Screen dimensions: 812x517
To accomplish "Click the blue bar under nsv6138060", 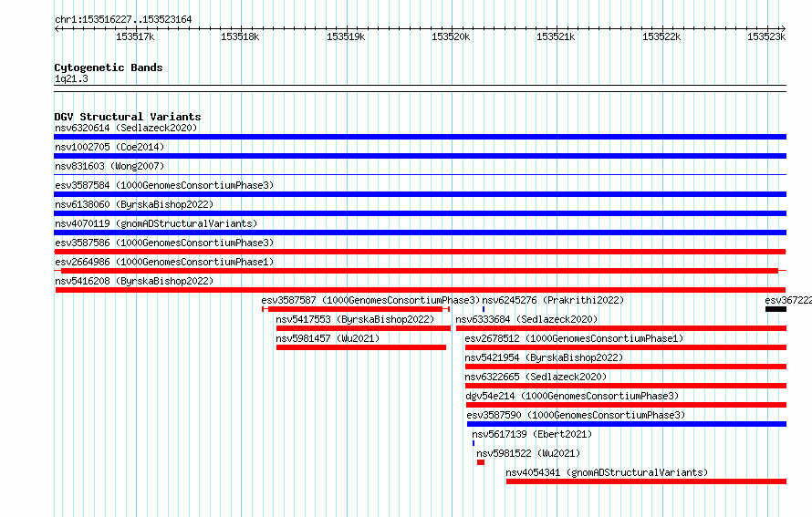I will tap(420, 213).
